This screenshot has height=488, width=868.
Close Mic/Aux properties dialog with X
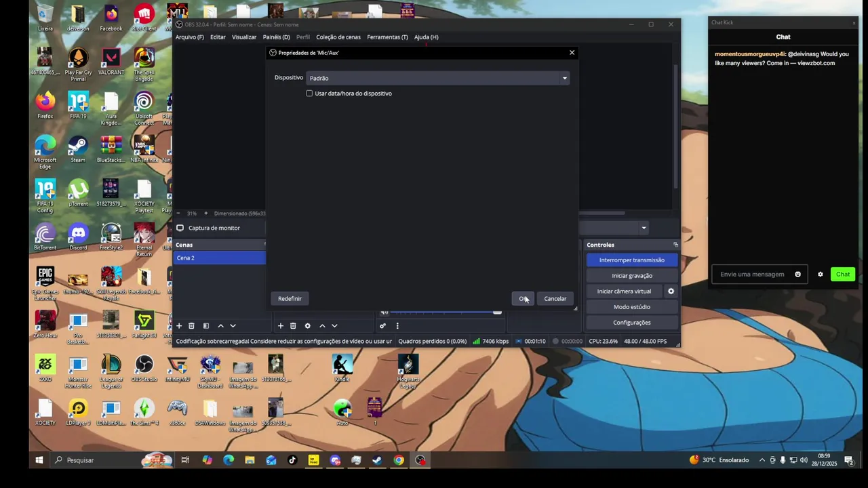572,52
